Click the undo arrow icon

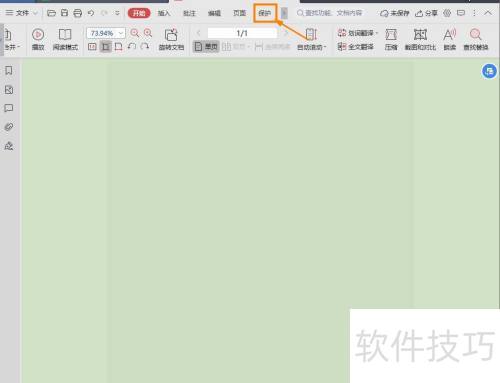(x=91, y=13)
